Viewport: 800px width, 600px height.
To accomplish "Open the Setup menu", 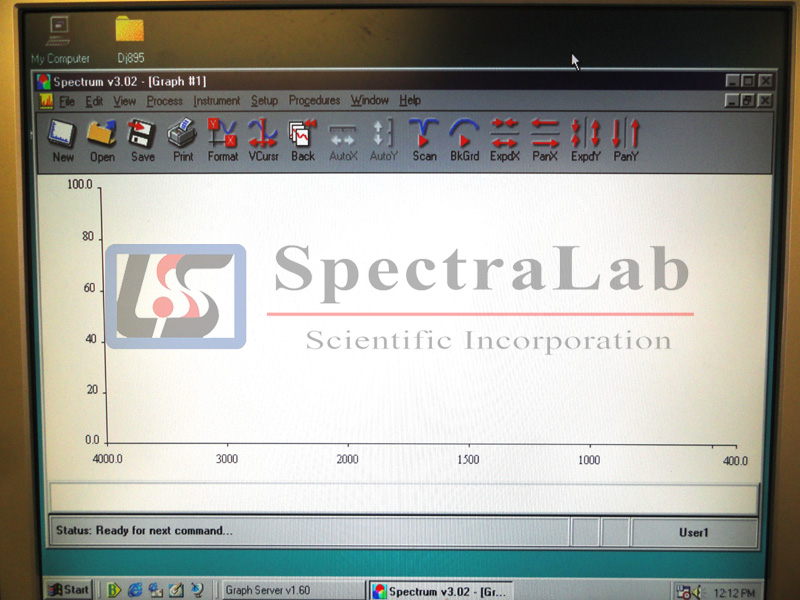I will pyautogui.click(x=264, y=101).
